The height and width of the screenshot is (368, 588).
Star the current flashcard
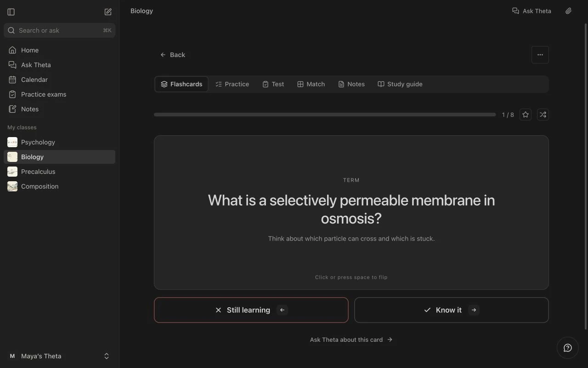(526, 115)
